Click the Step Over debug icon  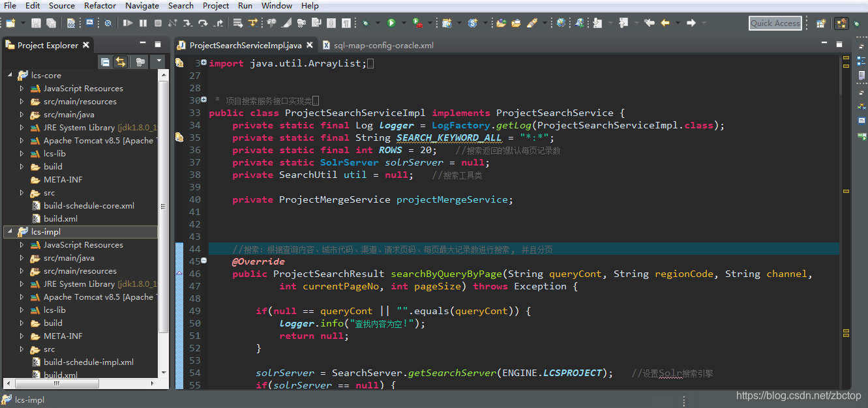click(203, 23)
